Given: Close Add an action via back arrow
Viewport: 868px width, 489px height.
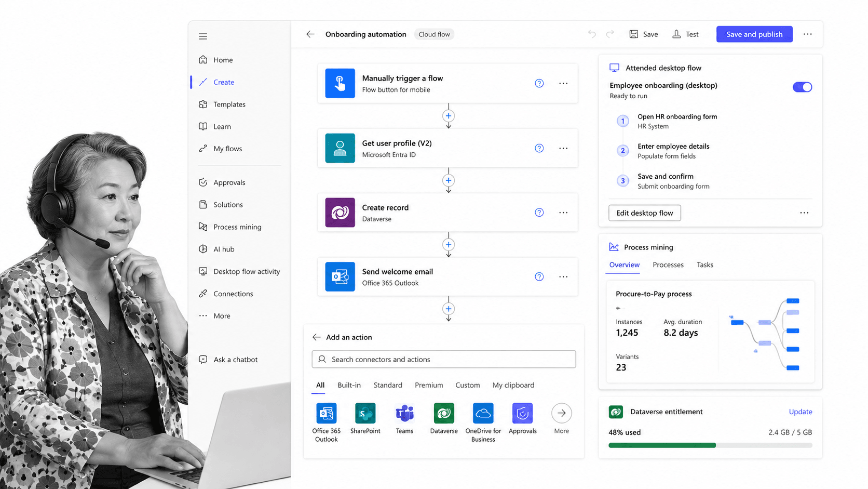Looking at the screenshot, I should (x=316, y=337).
